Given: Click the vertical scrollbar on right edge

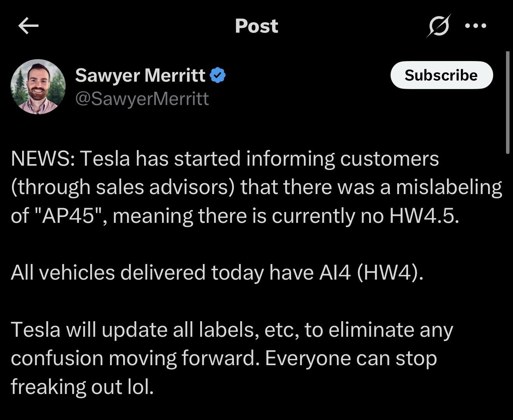Looking at the screenshot, I should click(x=508, y=103).
